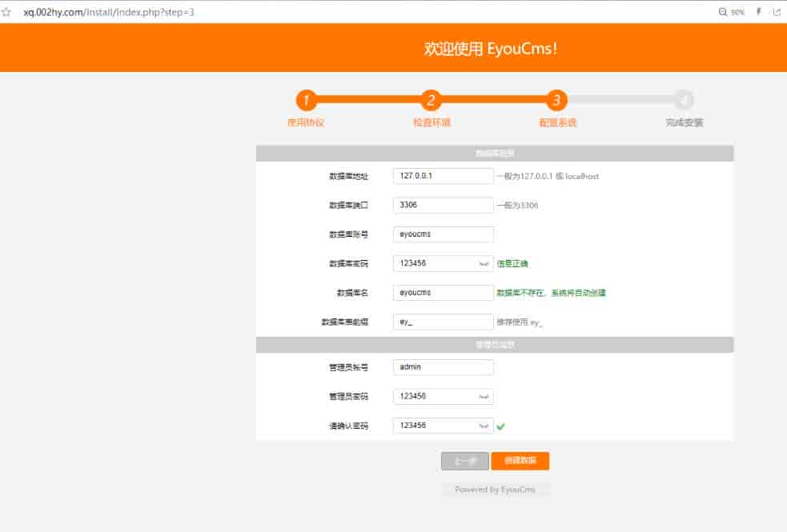787x532 pixels.
Task: Click the step 2 检查环境 circle icon
Action: click(x=431, y=102)
